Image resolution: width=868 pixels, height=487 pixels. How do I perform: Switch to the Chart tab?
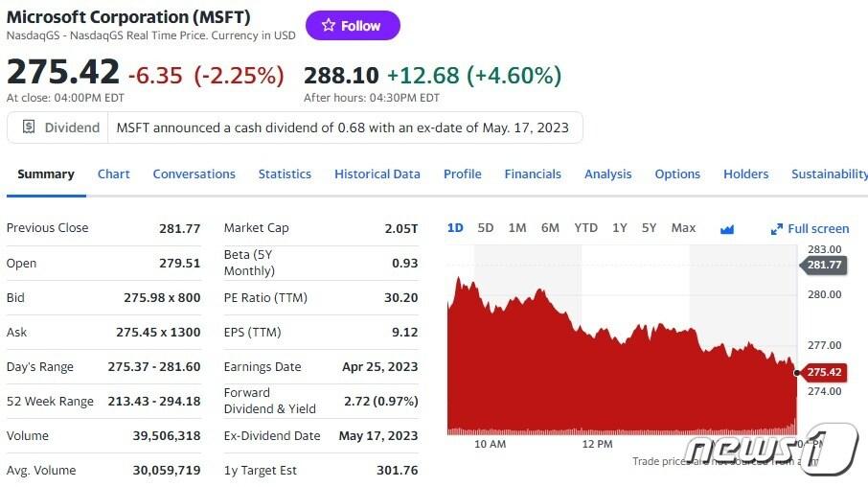point(113,174)
